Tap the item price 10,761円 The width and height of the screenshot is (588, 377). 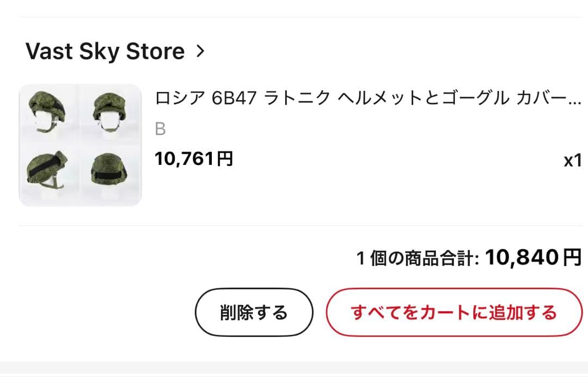click(x=194, y=159)
